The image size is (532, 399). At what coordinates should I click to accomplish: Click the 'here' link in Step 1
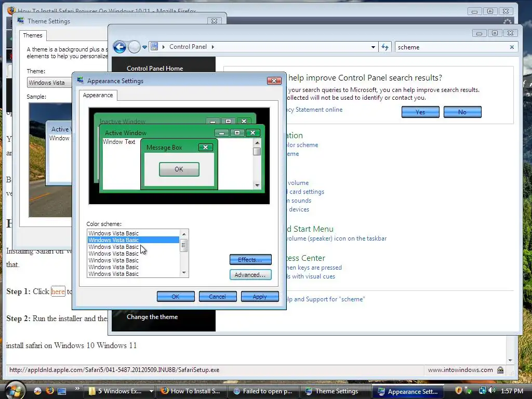tap(58, 291)
